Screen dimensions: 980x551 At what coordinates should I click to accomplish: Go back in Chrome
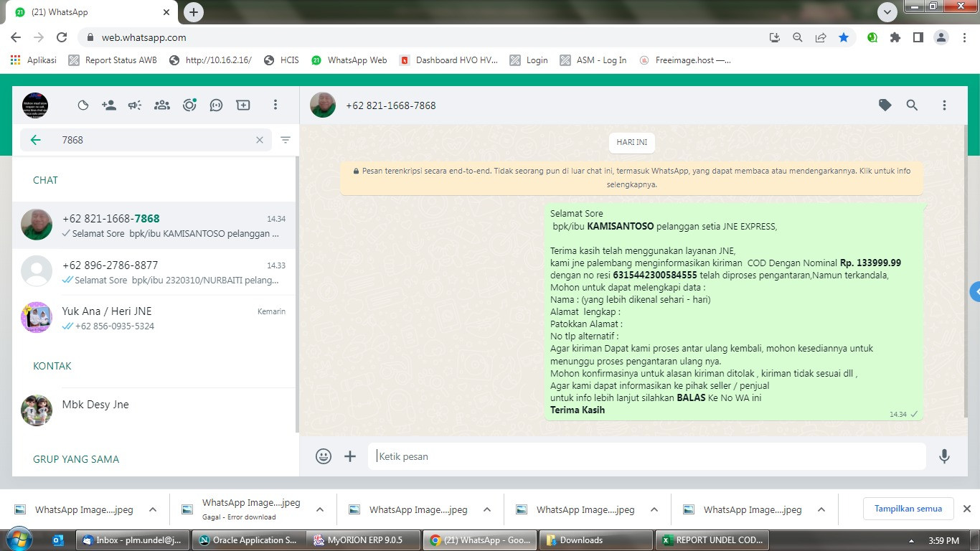[16, 37]
